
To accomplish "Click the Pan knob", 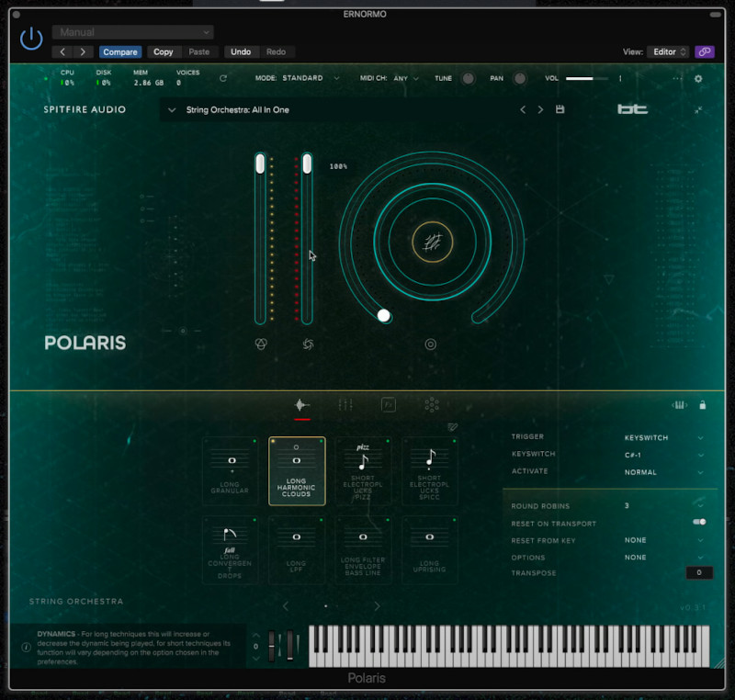I will pyautogui.click(x=519, y=79).
